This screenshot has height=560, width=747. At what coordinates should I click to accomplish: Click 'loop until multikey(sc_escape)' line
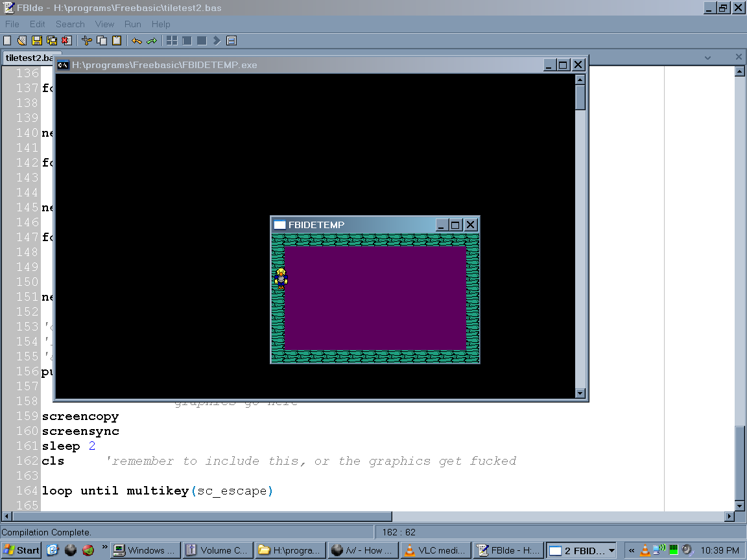[x=157, y=491]
